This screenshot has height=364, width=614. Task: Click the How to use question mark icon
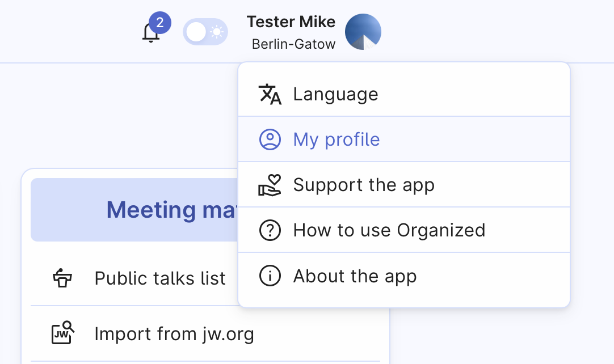270,230
